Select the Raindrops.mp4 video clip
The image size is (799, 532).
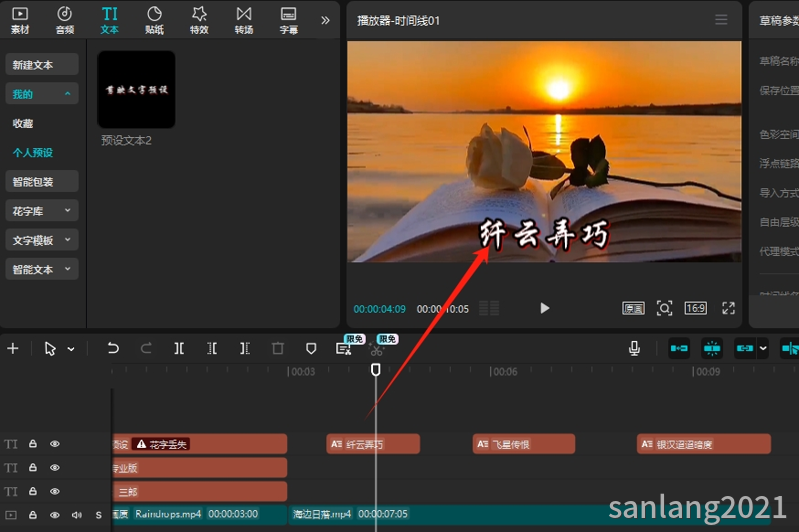(199, 514)
